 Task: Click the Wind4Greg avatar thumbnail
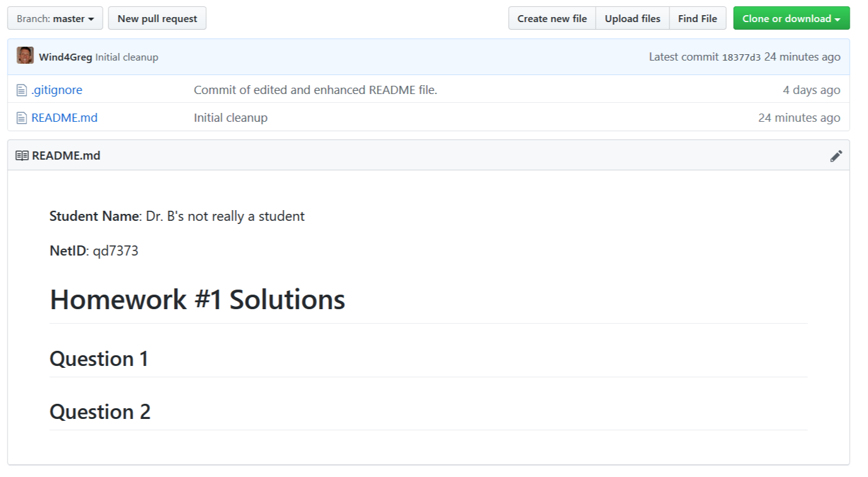click(25, 56)
